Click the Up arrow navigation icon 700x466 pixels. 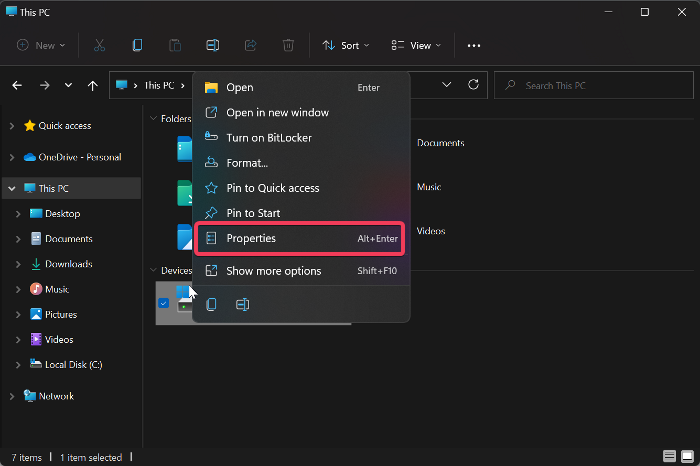pos(93,86)
